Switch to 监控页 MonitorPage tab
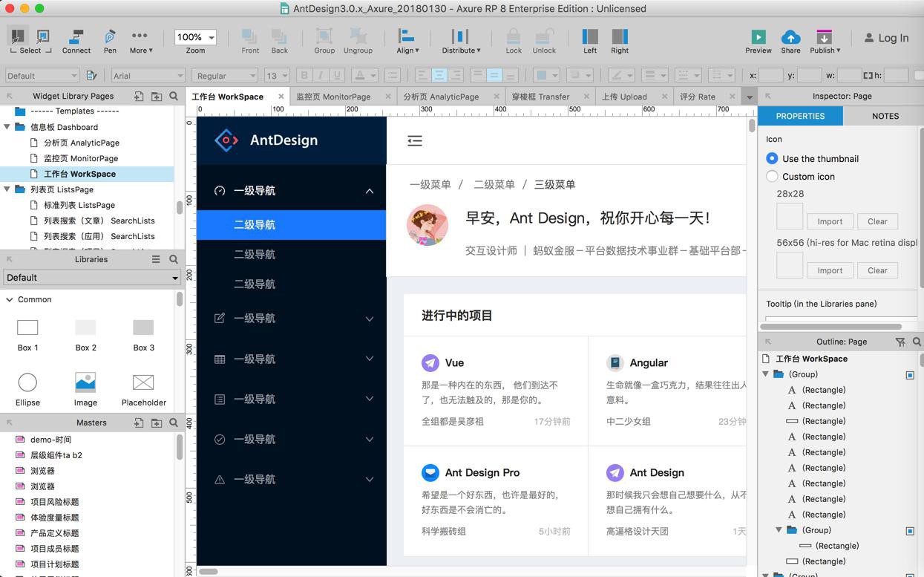The height and width of the screenshot is (577, 924). 333,97
